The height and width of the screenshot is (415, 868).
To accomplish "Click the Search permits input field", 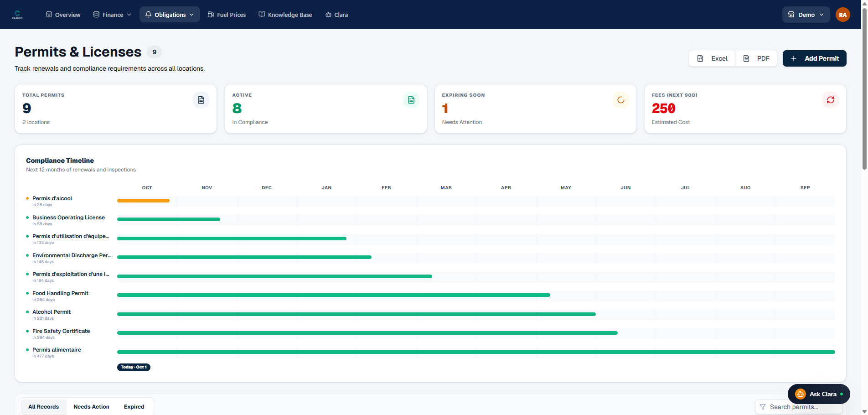I will [x=799, y=407].
